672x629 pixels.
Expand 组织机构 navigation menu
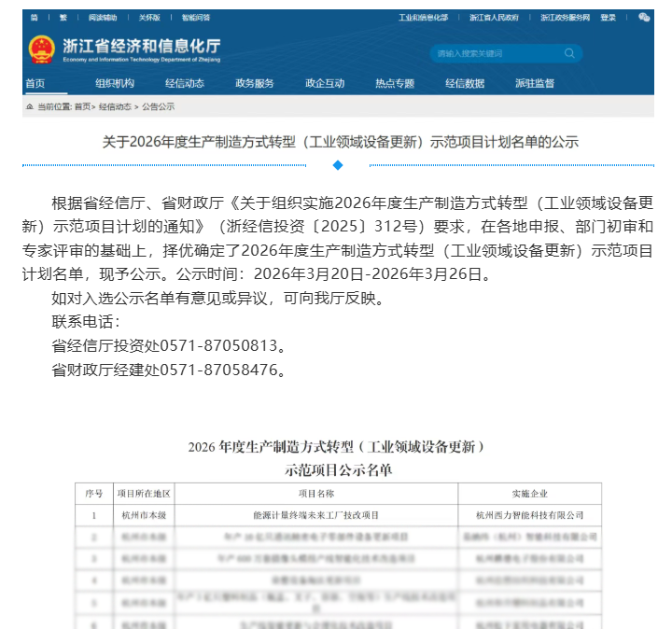pyautogui.click(x=115, y=83)
